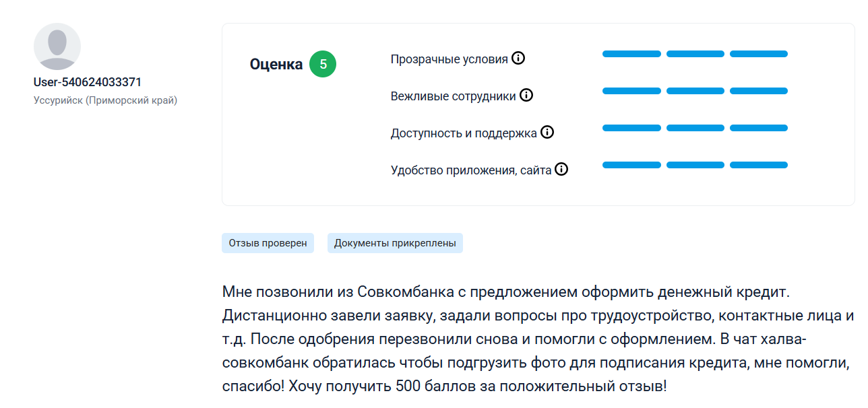Click the Вежливые сотрудники label
This screenshot has width=868, height=408.
(453, 96)
